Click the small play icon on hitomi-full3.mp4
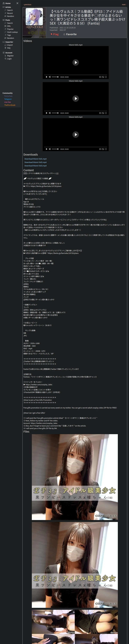129x644 pixels. [x=47, y=149]
